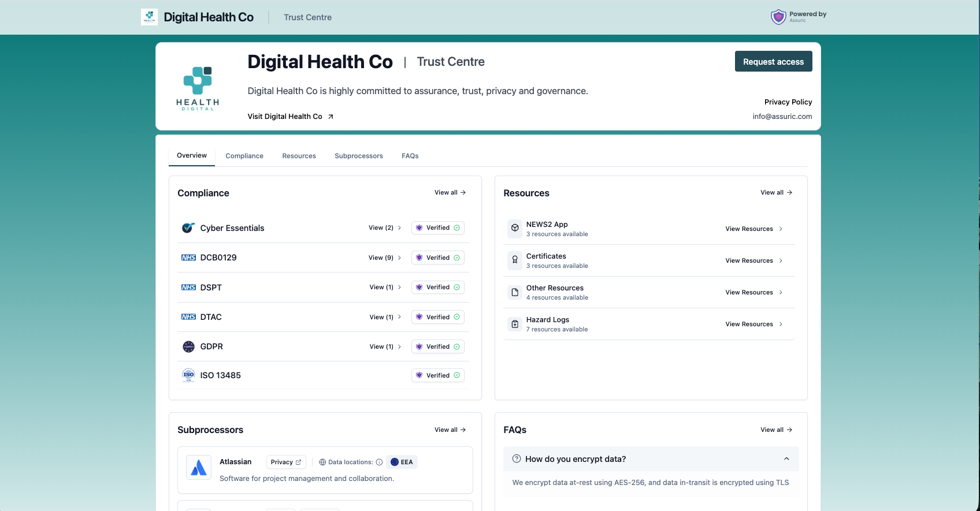Click the NEWS2 App cube icon
This screenshot has width=980, height=511.
[515, 228]
